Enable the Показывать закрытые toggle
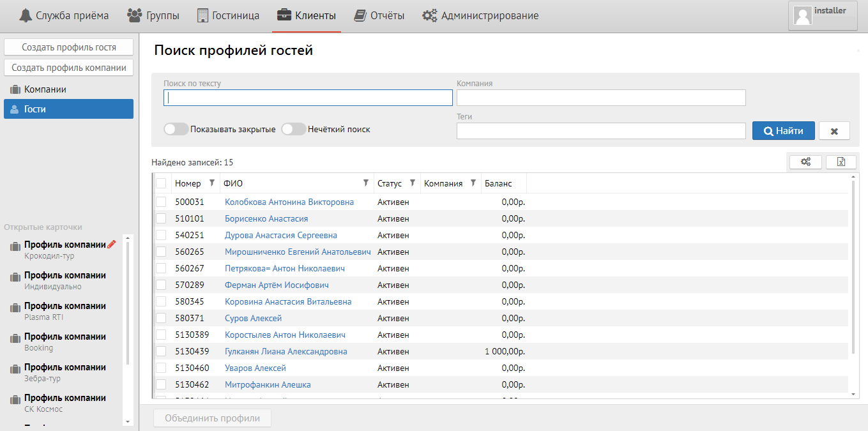Image resolution: width=868 pixels, height=431 pixels. (176, 129)
